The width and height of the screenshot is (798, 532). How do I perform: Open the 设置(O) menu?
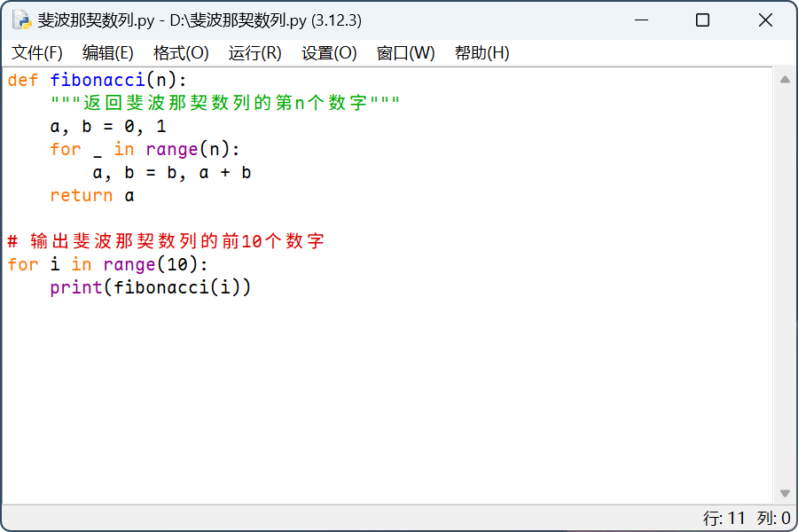[x=329, y=53]
